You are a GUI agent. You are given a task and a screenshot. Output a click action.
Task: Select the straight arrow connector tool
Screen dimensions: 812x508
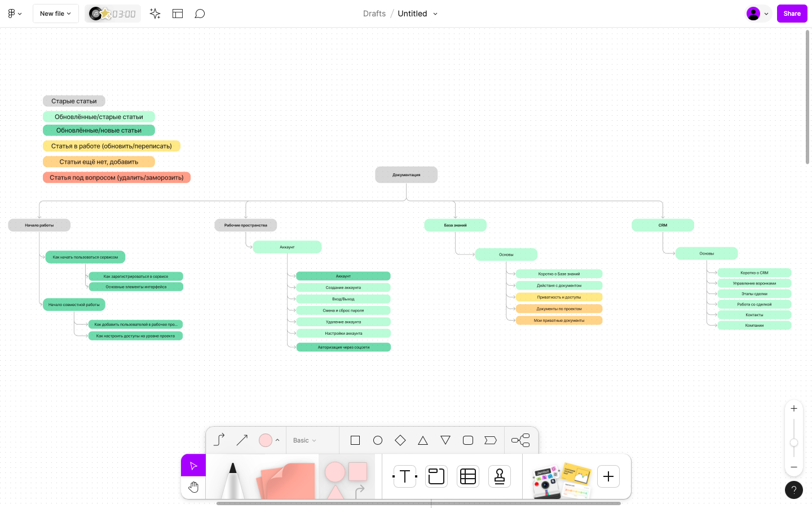(242, 440)
